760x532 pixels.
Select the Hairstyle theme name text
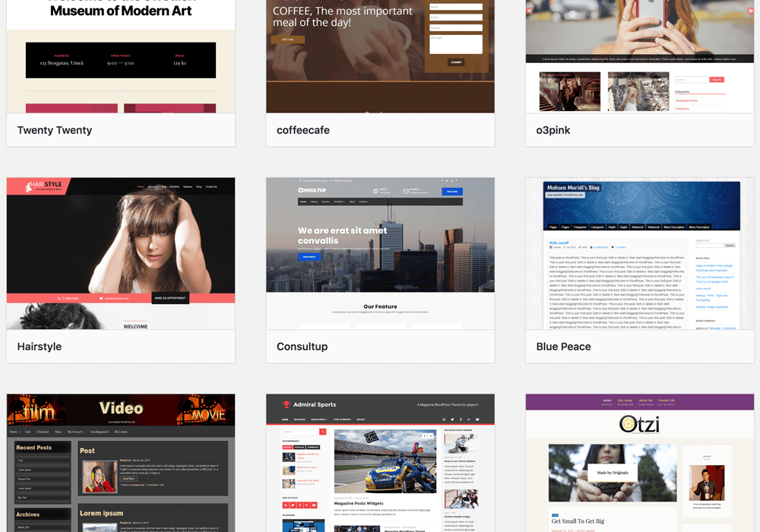click(x=40, y=347)
